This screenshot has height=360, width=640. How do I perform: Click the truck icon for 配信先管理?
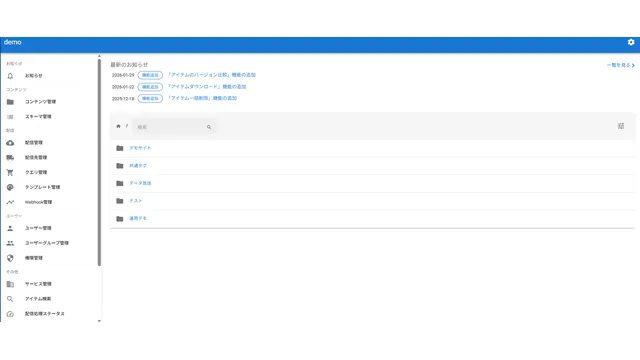(x=10, y=158)
